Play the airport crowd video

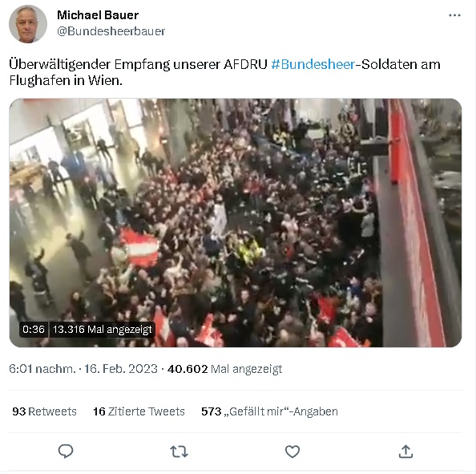(x=236, y=223)
